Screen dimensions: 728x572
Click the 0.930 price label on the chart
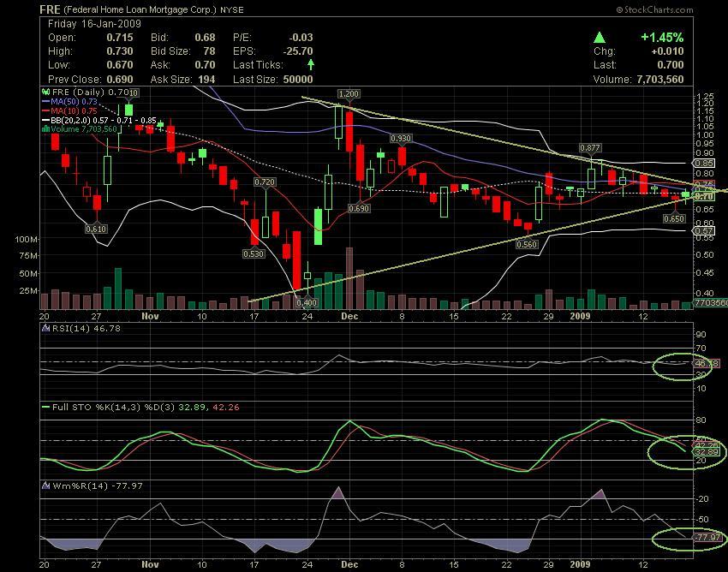tap(401, 139)
